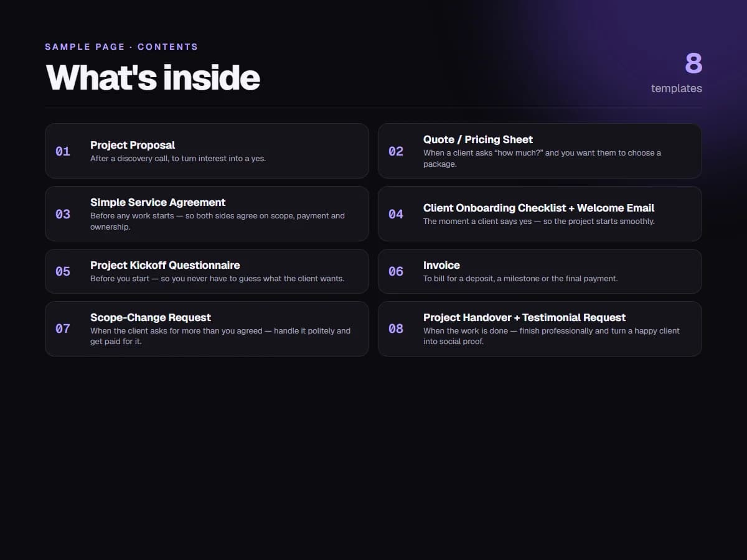Click the number "02" badge
The image size is (747, 560).
[396, 151]
